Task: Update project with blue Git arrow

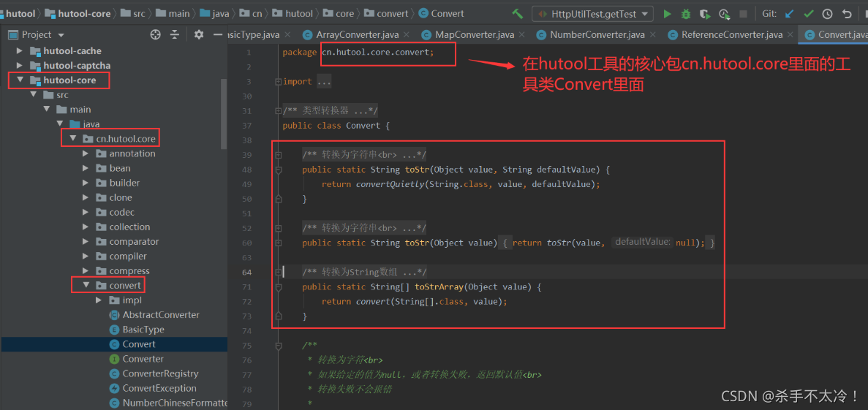Action: [x=790, y=14]
